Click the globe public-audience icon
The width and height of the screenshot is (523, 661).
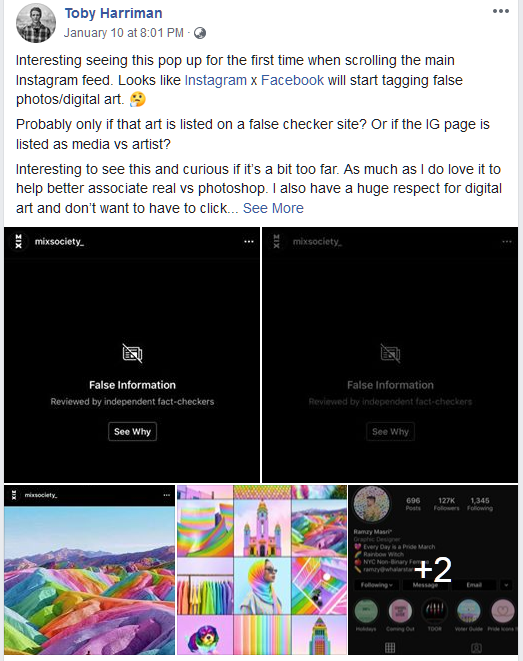pyautogui.click(x=200, y=33)
